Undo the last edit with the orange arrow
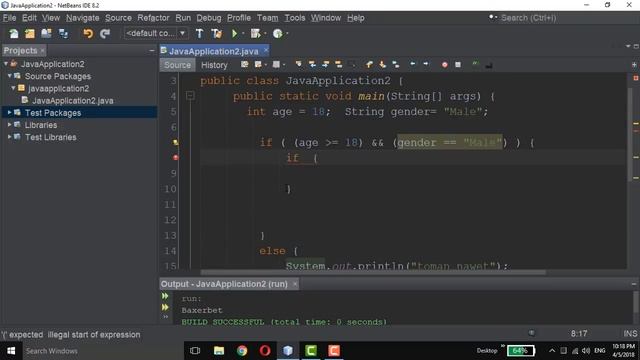Screen dimensions: 640x360 point(88,33)
